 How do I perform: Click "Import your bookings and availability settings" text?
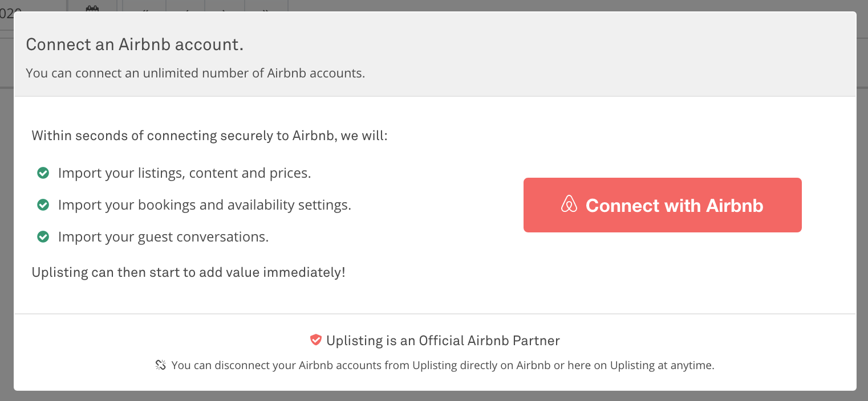click(204, 204)
